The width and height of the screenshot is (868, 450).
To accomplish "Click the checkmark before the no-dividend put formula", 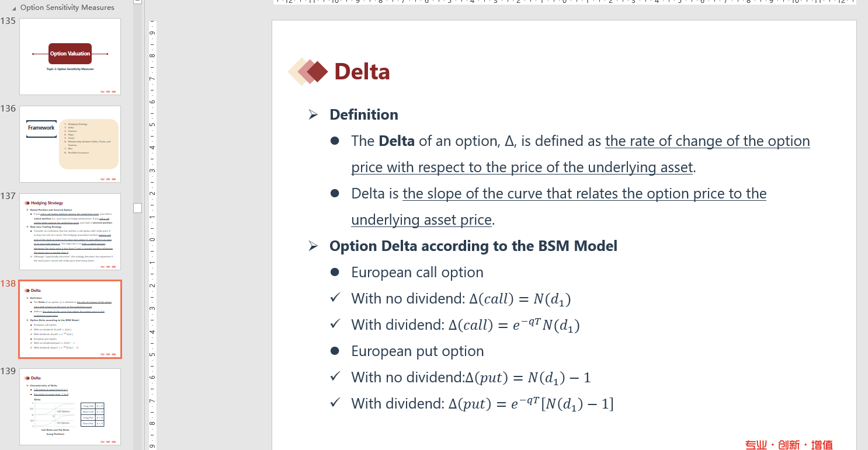I will tap(335, 377).
